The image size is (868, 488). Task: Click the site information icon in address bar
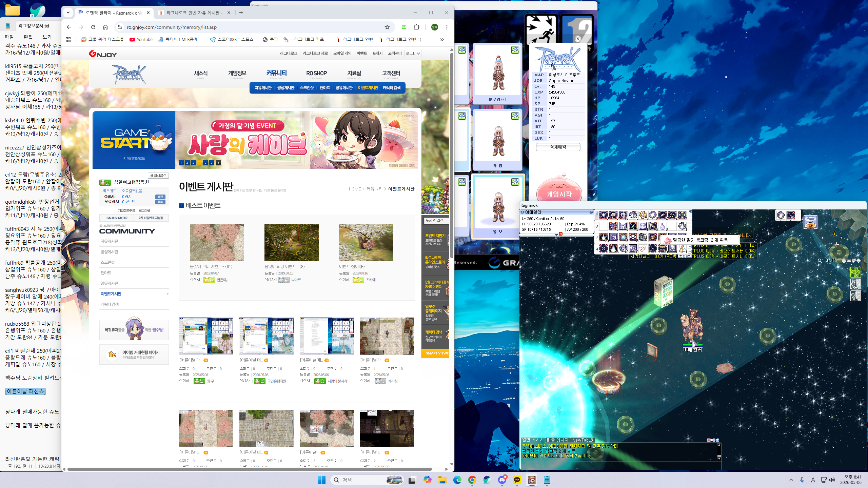pyautogui.click(x=120, y=27)
